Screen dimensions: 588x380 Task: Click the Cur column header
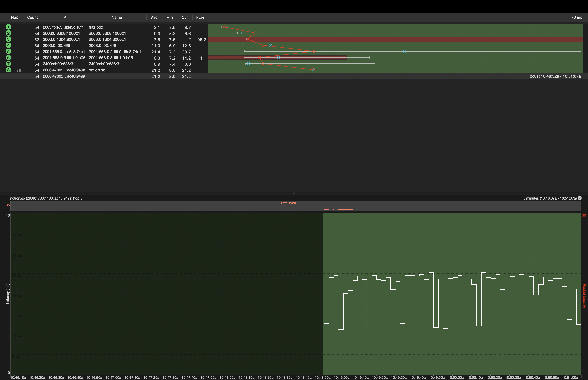pyautogui.click(x=185, y=17)
